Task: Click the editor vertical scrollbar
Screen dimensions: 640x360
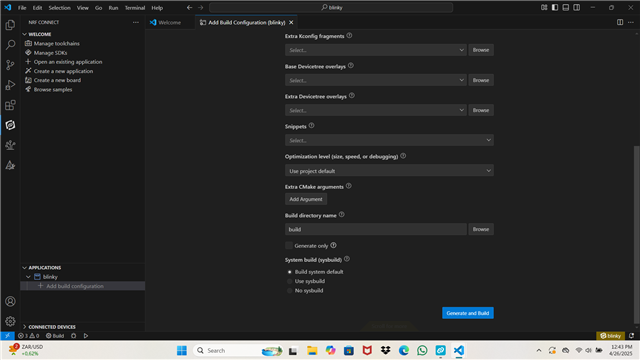Action: coord(636,235)
